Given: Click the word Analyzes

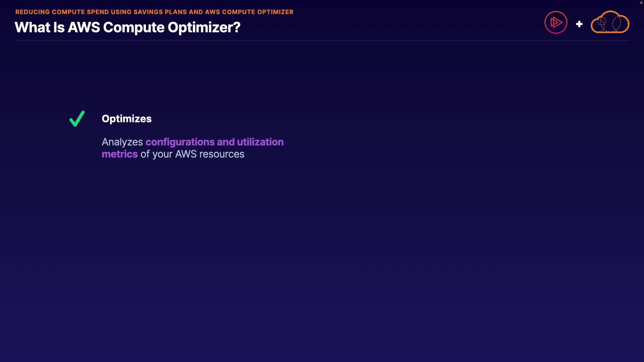Looking at the screenshot, I should point(122,142).
